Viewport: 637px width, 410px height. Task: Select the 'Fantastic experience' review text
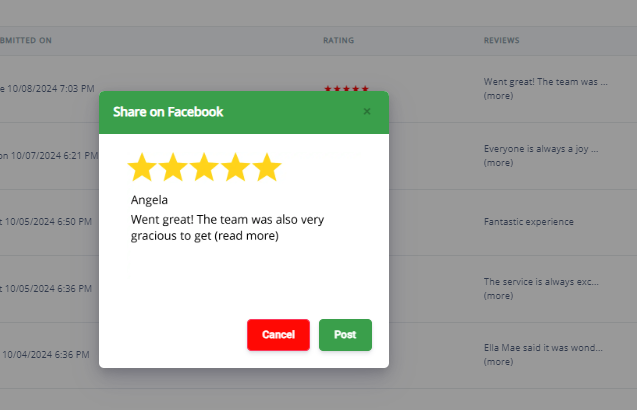pyautogui.click(x=529, y=222)
